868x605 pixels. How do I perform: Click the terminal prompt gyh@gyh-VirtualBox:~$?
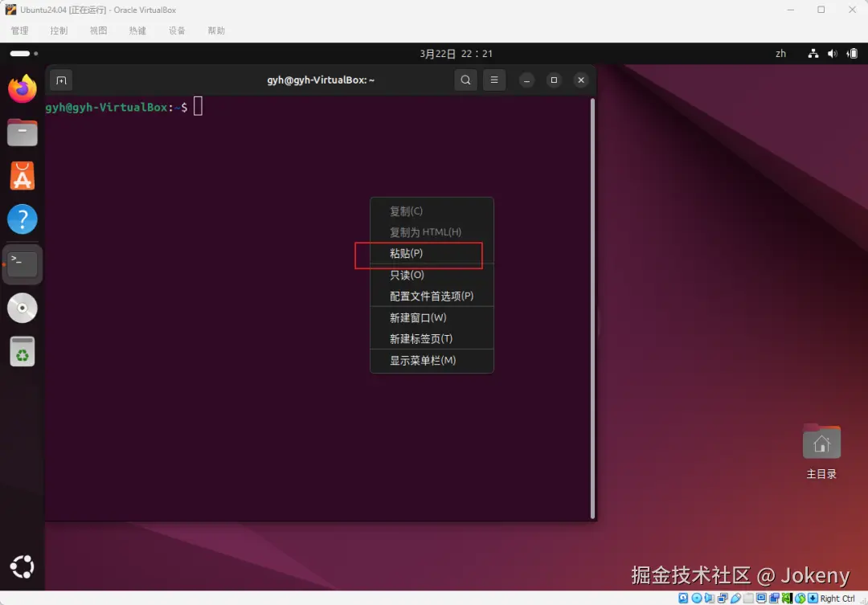117,108
